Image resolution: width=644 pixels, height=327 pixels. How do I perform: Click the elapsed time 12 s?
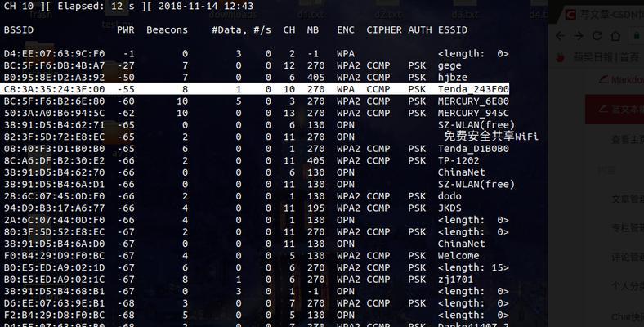coord(123,7)
